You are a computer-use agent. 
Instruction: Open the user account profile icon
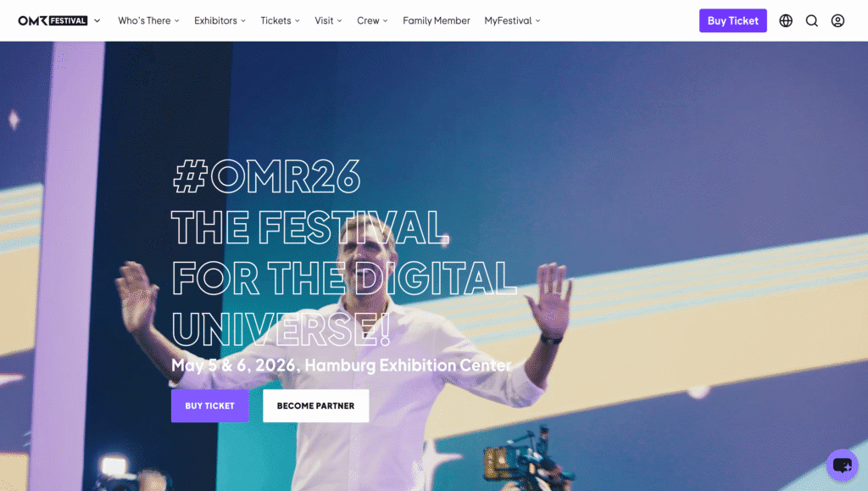pyautogui.click(x=837, y=20)
